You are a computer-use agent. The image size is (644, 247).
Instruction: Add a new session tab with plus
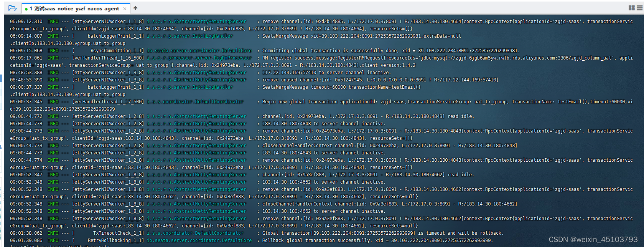point(135,8)
